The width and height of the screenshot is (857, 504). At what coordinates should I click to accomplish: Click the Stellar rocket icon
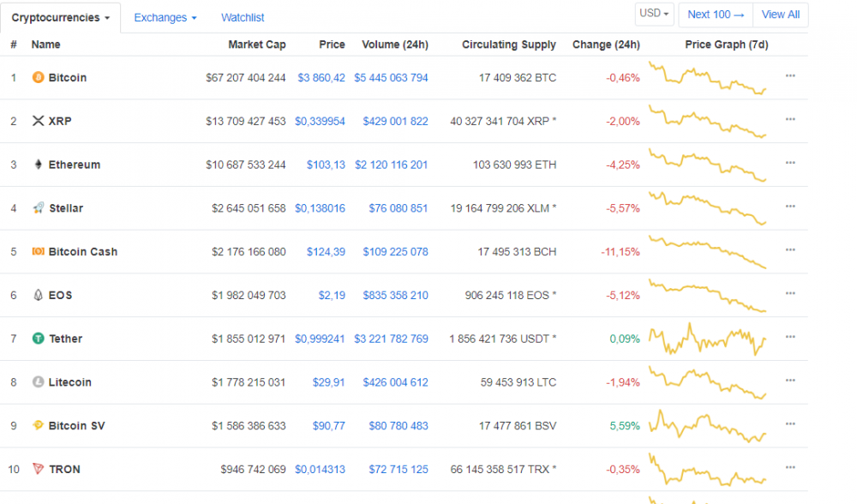point(38,208)
